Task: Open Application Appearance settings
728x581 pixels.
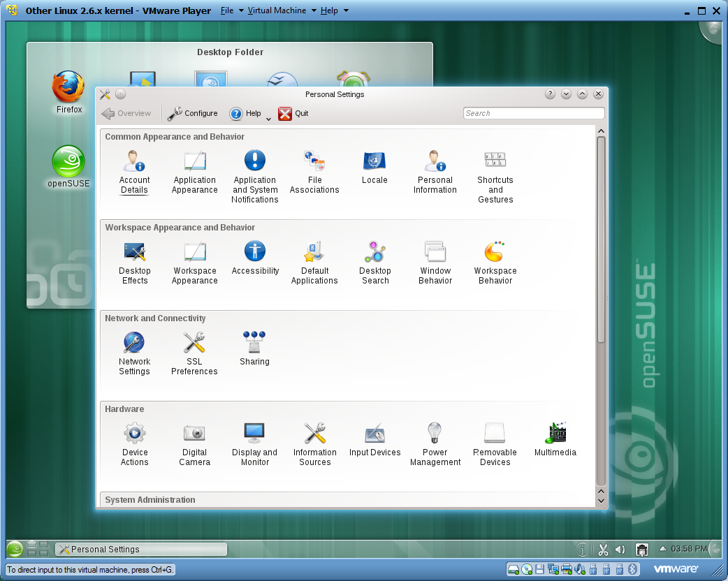Action: 194,172
